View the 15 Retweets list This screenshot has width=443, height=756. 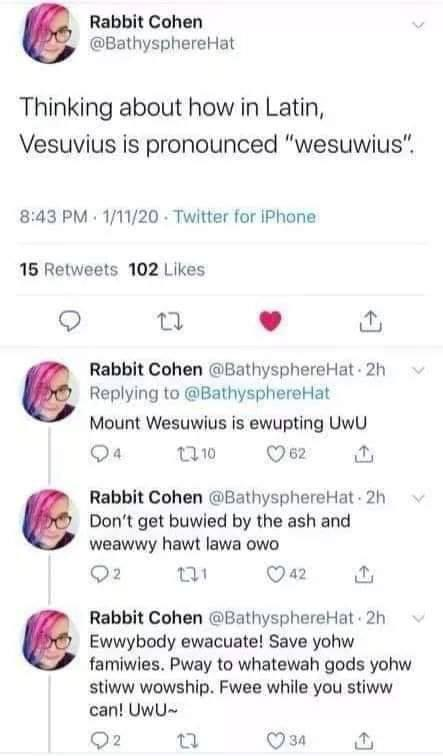pos(68,270)
